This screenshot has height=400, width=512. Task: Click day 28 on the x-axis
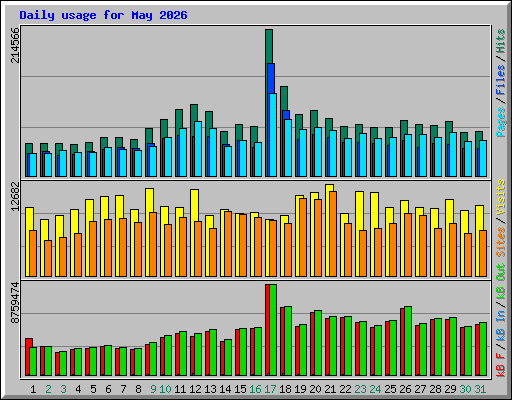435,389
